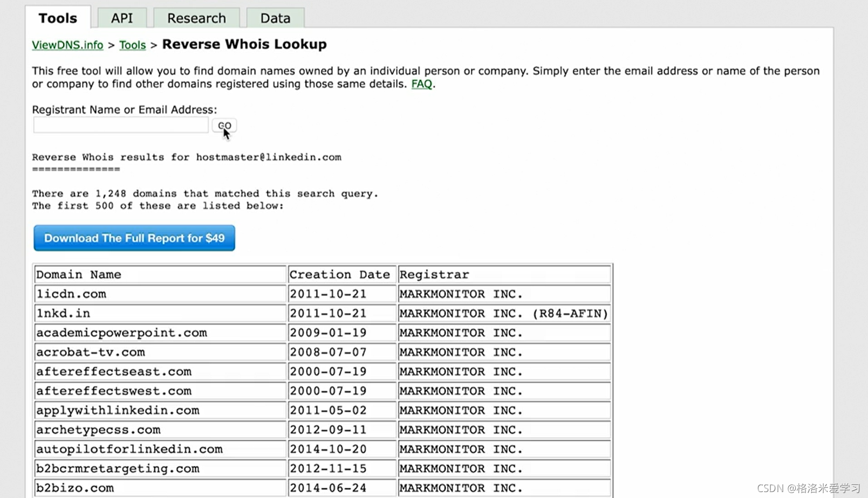The width and height of the screenshot is (868, 498).
Task: Click the creation date for lnkd.in
Action: coord(342,313)
